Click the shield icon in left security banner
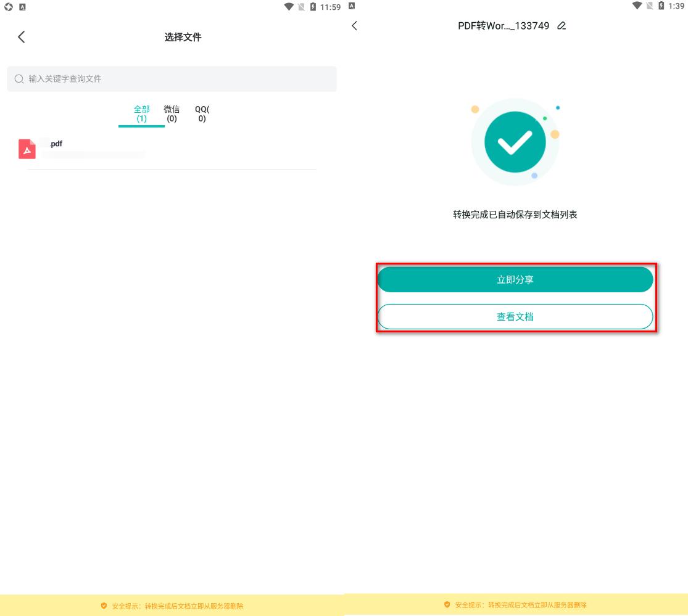 pyautogui.click(x=104, y=606)
